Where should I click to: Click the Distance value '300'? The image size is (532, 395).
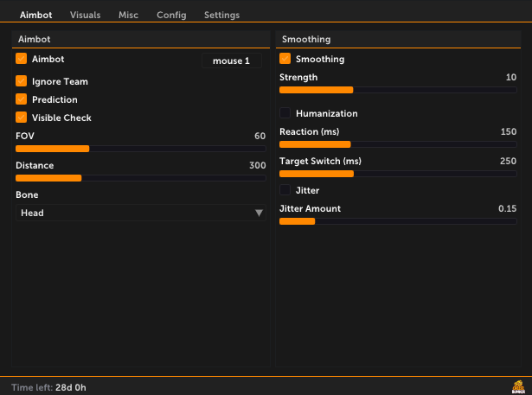point(258,165)
